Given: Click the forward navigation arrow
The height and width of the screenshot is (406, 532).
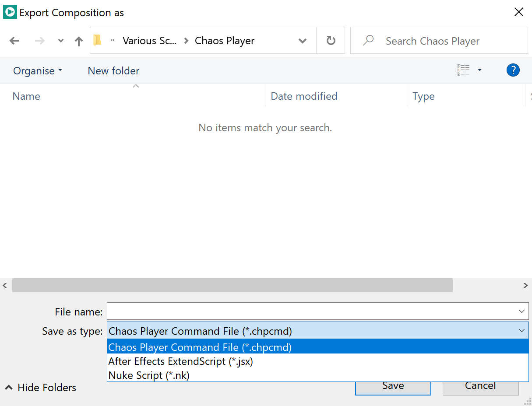Looking at the screenshot, I should point(40,41).
